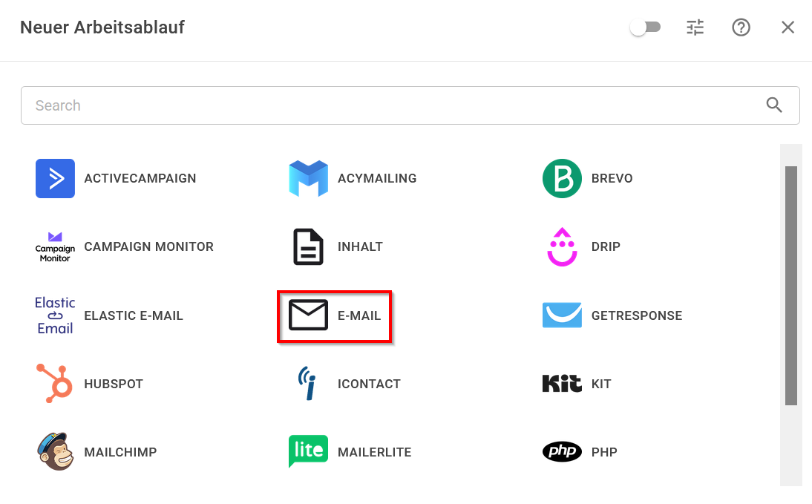Click the GetResponse blue logo icon

[x=562, y=315]
